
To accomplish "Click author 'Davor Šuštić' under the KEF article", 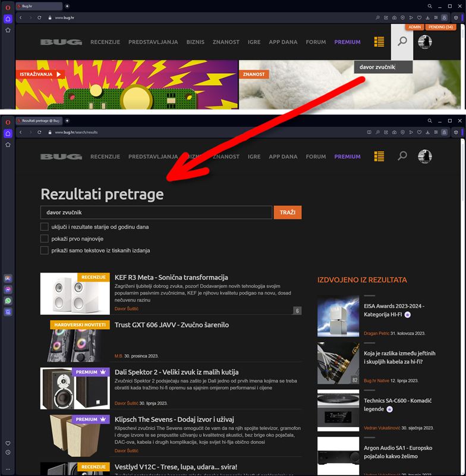I will click(x=127, y=308).
